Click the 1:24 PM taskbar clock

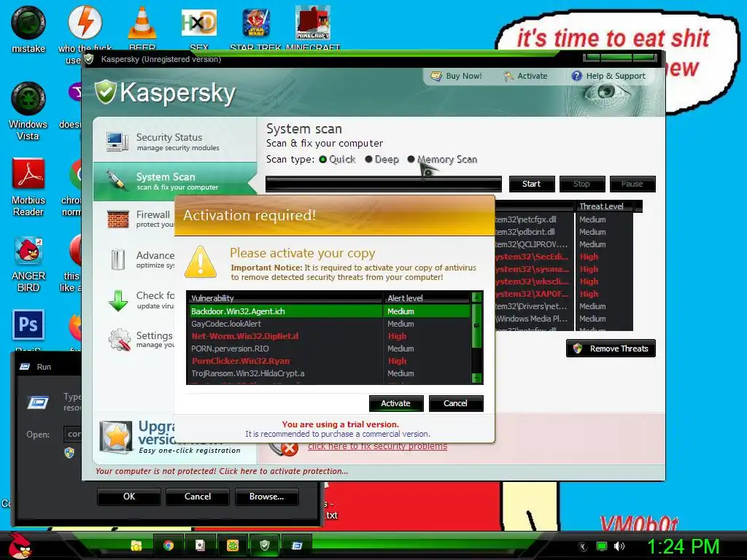(x=683, y=547)
